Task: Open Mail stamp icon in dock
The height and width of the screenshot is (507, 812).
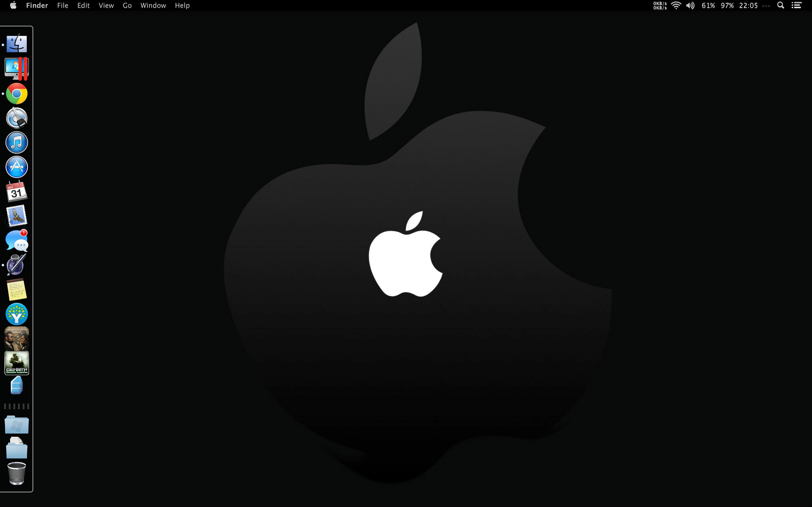Action: [16, 216]
